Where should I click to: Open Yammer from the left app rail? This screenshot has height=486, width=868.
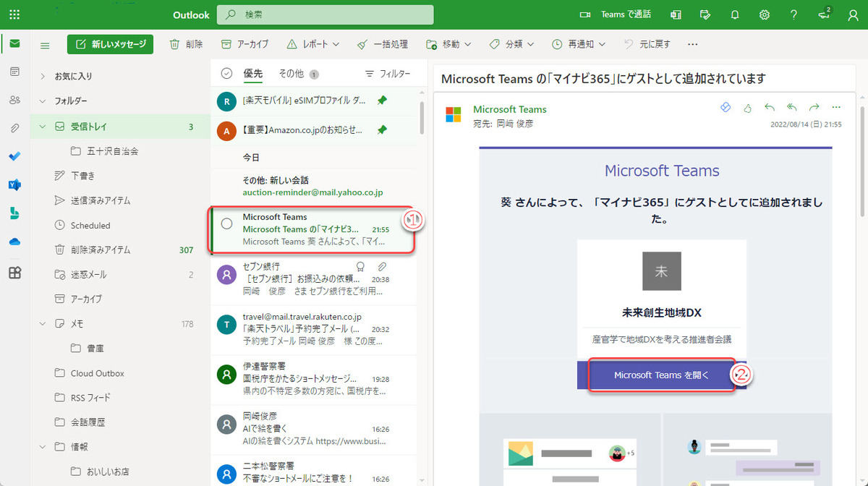[14, 184]
